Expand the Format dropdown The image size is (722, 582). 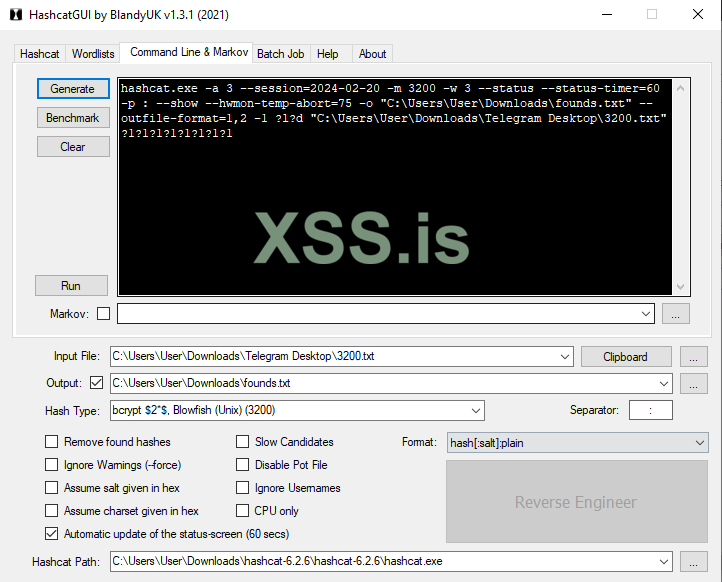click(x=700, y=443)
